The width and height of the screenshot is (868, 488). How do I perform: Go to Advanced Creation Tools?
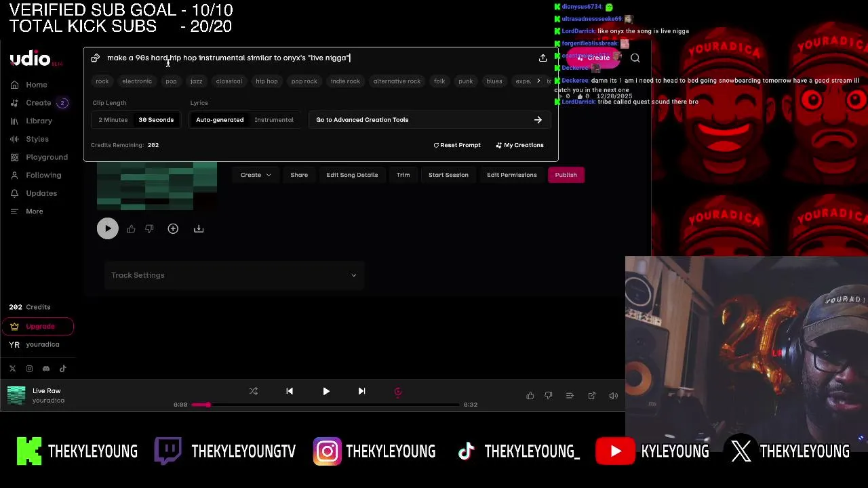click(429, 120)
